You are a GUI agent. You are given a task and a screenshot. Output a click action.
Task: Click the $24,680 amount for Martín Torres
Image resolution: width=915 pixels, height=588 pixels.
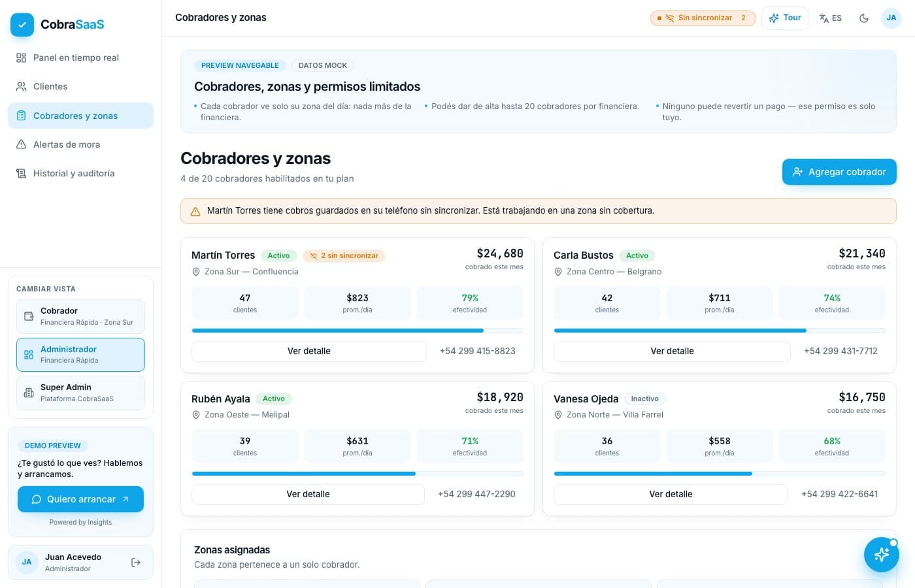[500, 253]
